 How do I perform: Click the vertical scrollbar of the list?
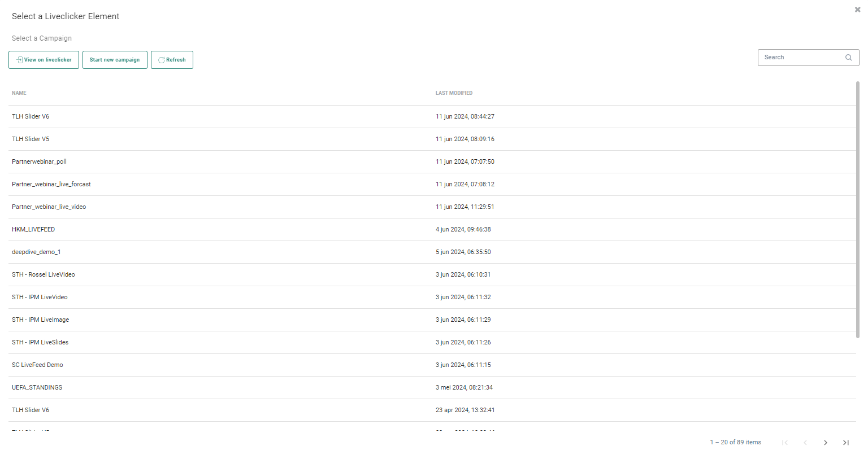tap(857, 209)
